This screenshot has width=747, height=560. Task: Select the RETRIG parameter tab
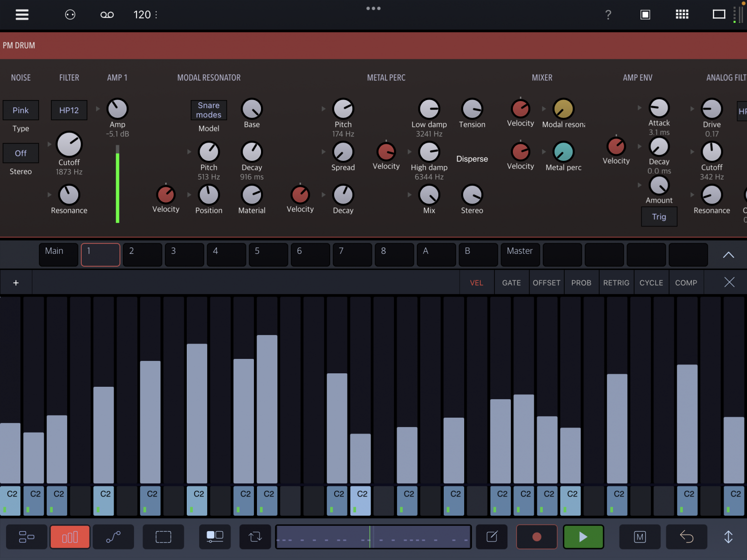point(616,283)
